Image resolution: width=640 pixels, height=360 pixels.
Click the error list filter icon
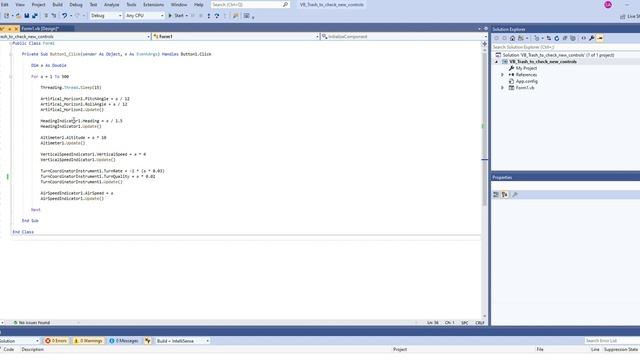coord(148,341)
